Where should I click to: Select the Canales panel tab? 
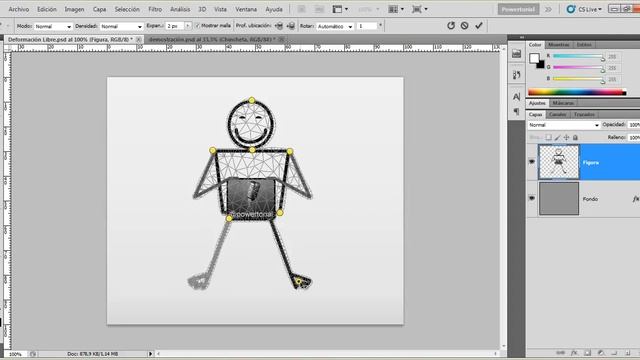tap(557, 114)
